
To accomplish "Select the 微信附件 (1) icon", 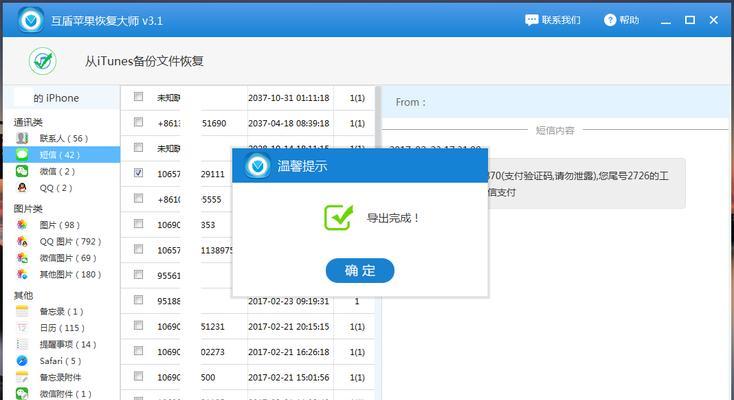I will pos(22,393).
